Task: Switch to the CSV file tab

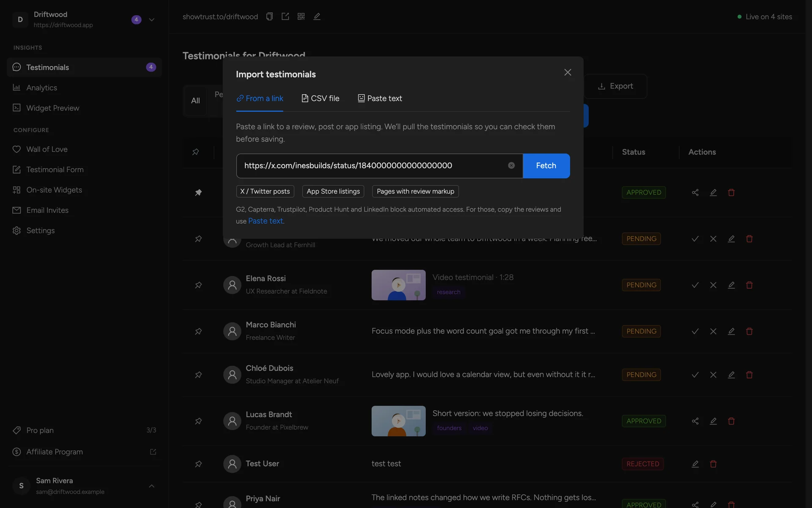Action: coord(320,99)
